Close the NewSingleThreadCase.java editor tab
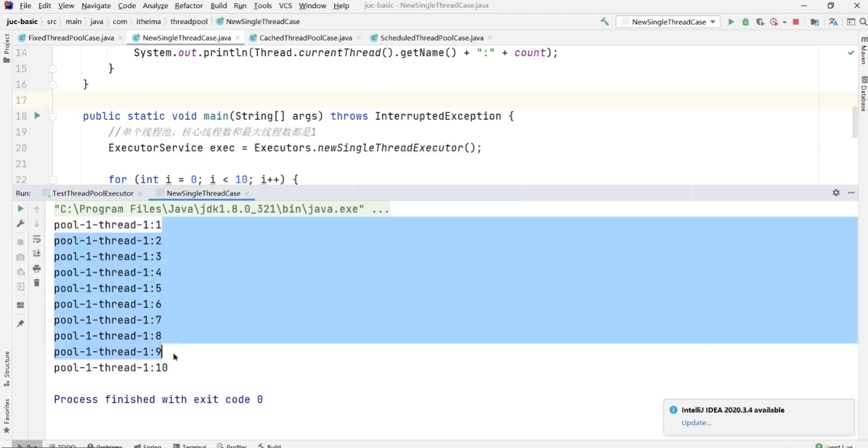Screen dimensions: 868x448 (237, 38)
